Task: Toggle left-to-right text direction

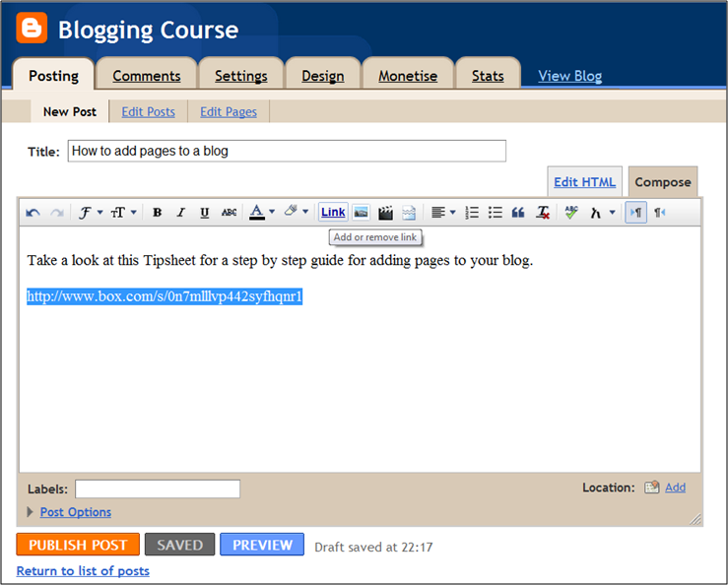Action: [x=636, y=213]
